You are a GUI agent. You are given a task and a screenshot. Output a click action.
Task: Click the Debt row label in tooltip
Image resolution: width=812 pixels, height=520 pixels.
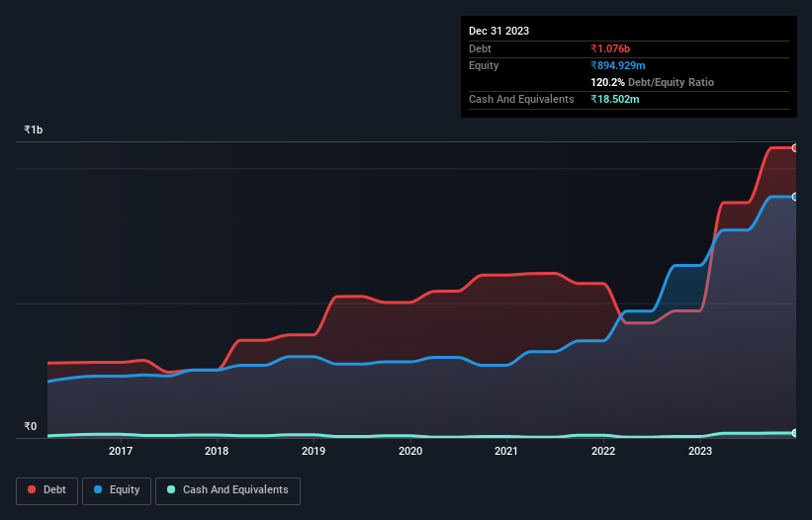(x=480, y=48)
